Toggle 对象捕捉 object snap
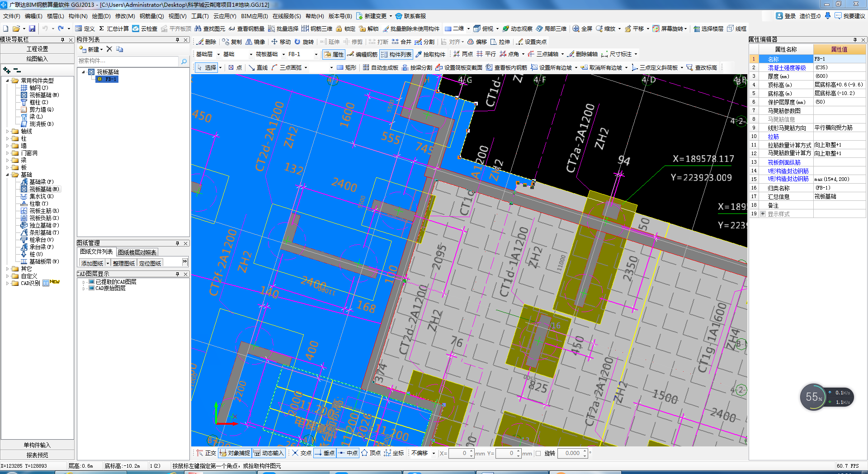Screen dimensions: 868x474 pyautogui.click(x=234, y=453)
